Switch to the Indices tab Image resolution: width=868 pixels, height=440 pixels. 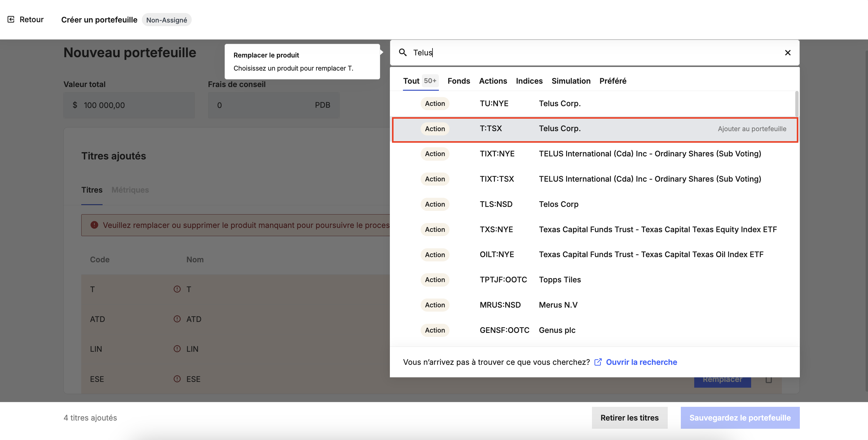click(x=529, y=81)
